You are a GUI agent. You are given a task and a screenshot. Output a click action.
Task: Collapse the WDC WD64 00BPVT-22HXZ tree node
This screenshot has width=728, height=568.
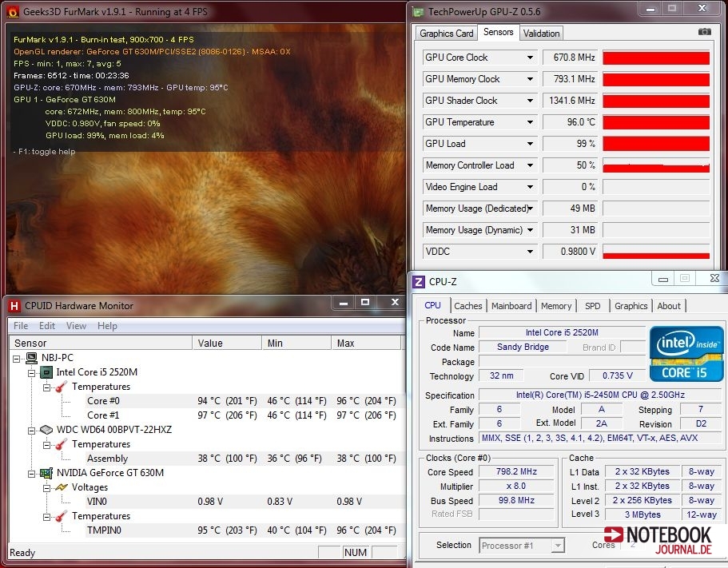point(32,431)
